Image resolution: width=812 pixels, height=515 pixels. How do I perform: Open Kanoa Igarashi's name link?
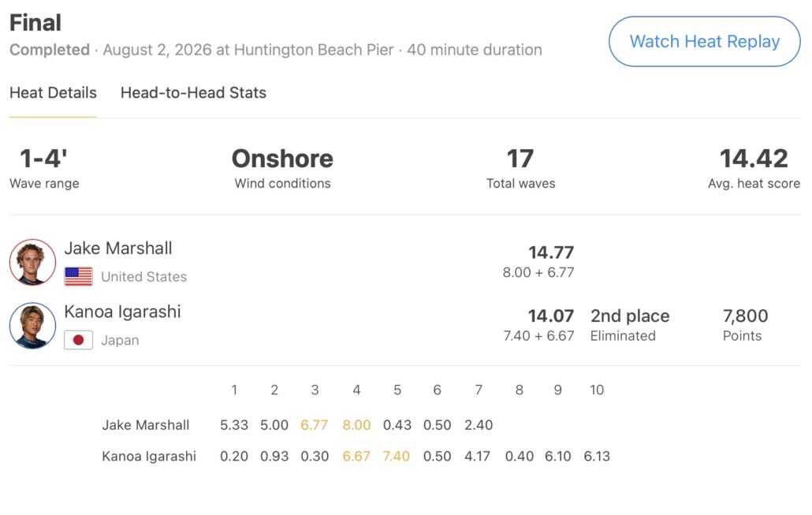tap(122, 312)
